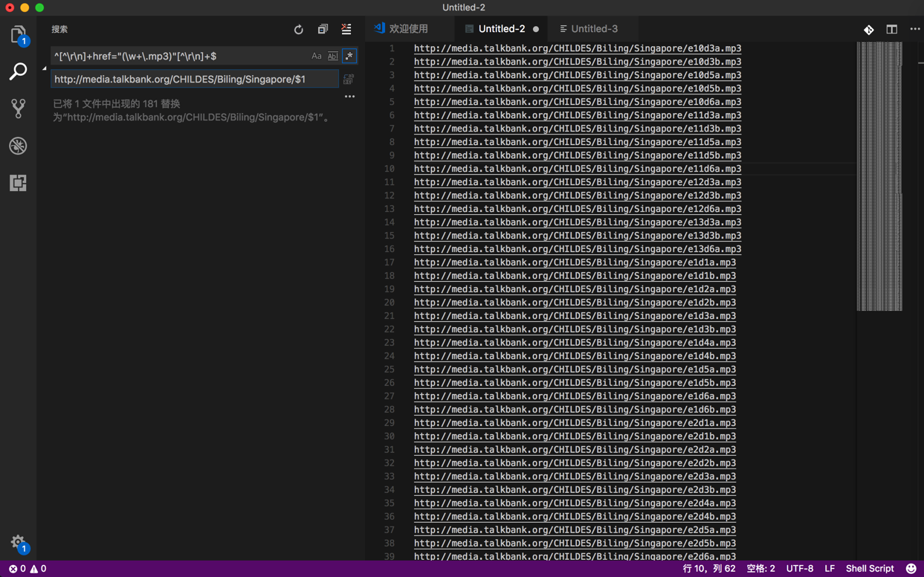The width and height of the screenshot is (924, 577).
Task: Open link ending e1d6b.mp3
Action: coord(575,410)
